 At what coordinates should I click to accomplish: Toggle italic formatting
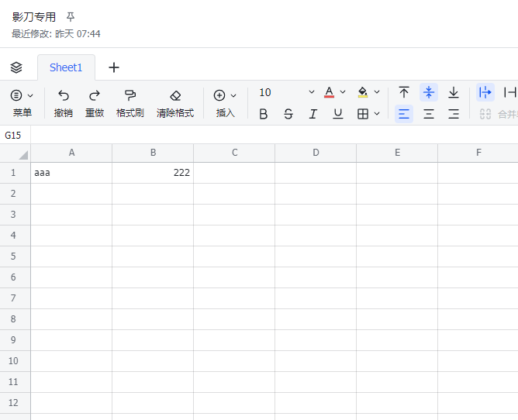click(313, 114)
